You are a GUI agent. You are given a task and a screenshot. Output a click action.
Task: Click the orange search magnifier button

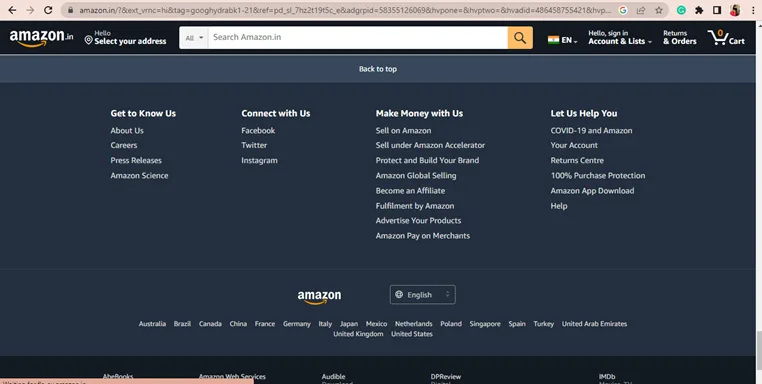(520, 37)
